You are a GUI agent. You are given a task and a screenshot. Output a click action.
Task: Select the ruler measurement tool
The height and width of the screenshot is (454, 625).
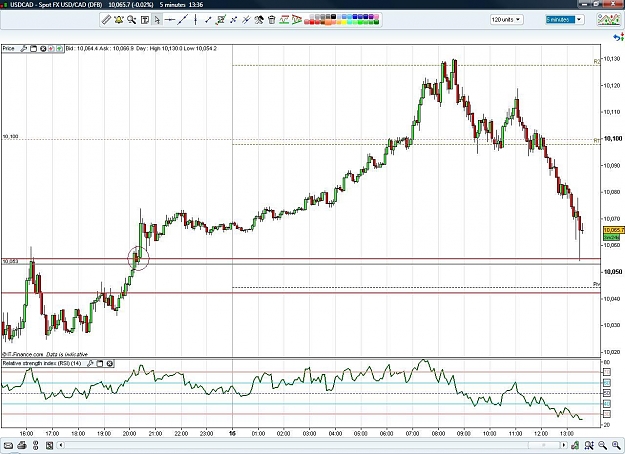point(106,20)
